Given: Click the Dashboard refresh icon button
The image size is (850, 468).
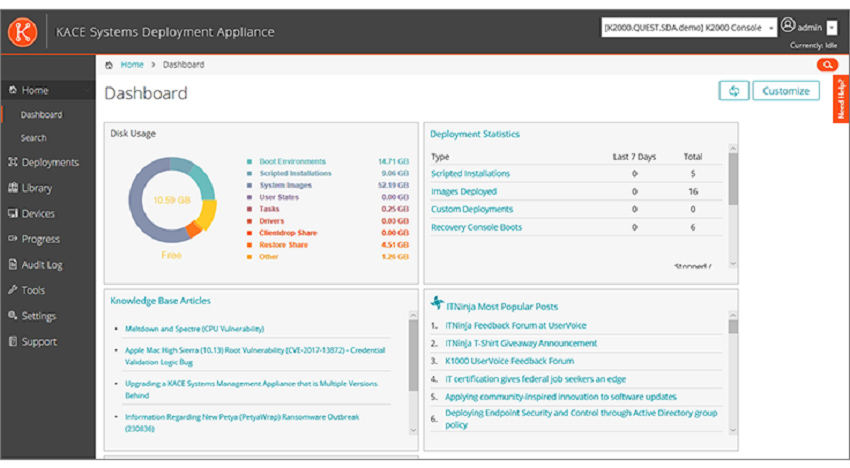Looking at the screenshot, I should click(734, 91).
